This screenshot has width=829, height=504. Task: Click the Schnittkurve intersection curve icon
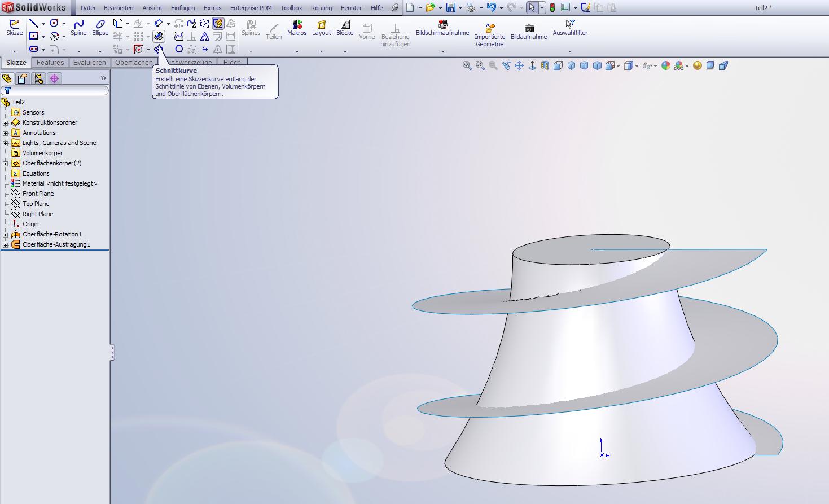click(x=159, y=36)
